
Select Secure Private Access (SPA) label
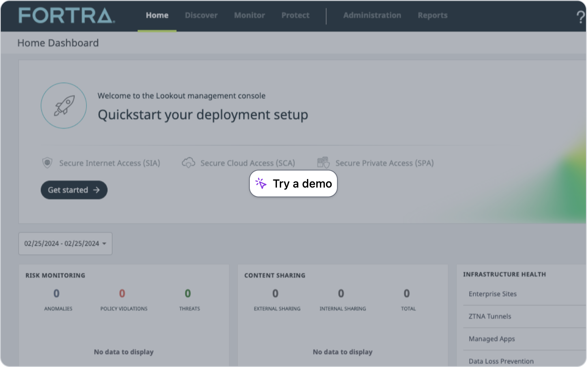(384, 163)
